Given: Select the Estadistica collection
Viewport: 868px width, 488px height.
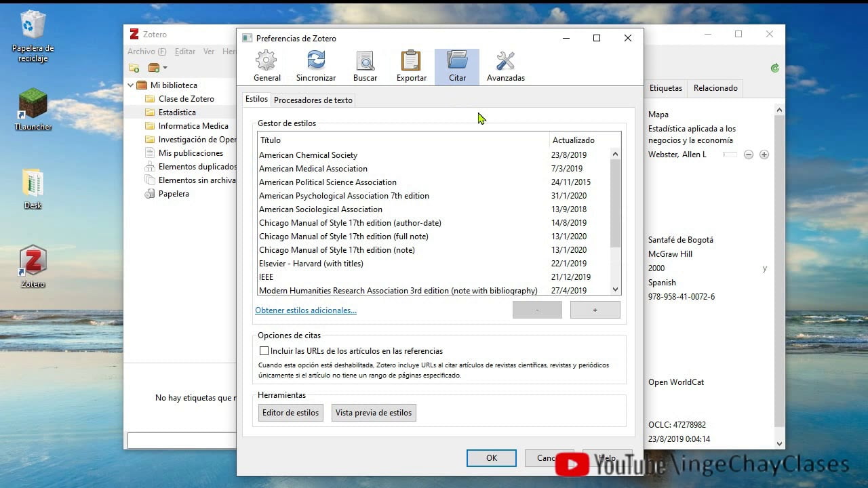Looking at the screenshot, I should coord(171,113).
